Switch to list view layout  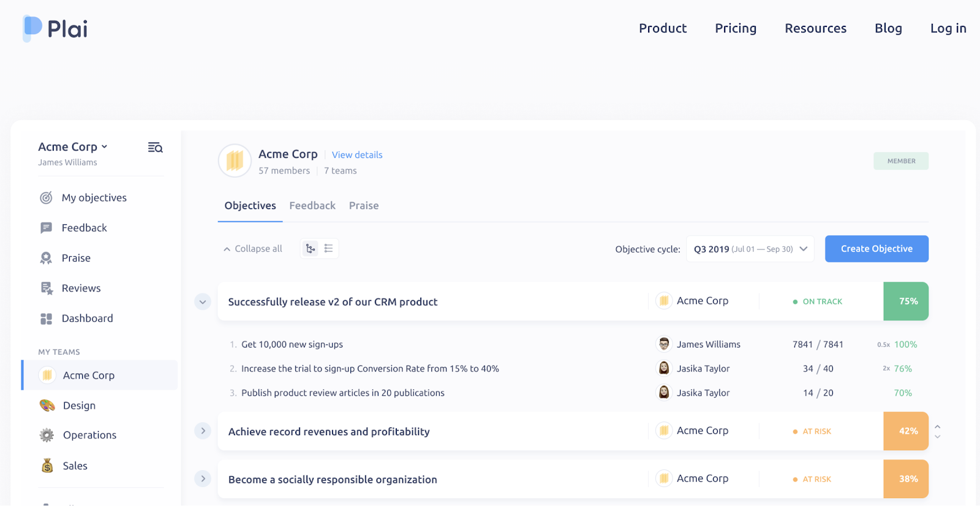pos(329,249)
